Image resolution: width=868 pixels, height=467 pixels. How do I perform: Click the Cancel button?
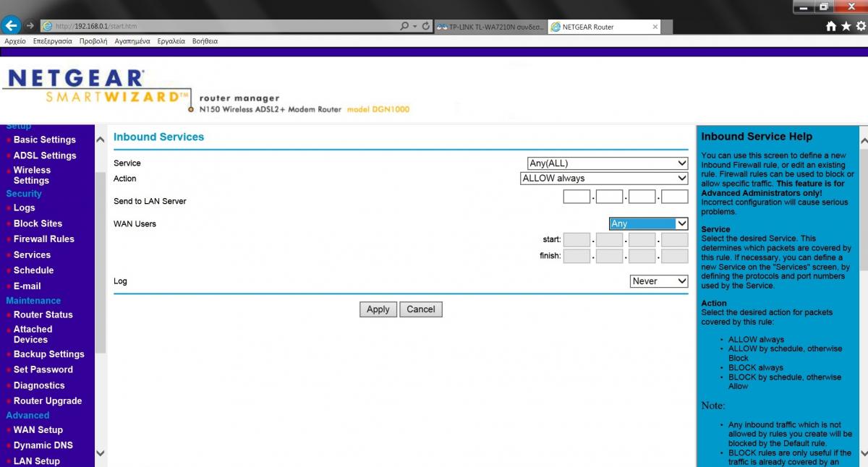[421, 309]
